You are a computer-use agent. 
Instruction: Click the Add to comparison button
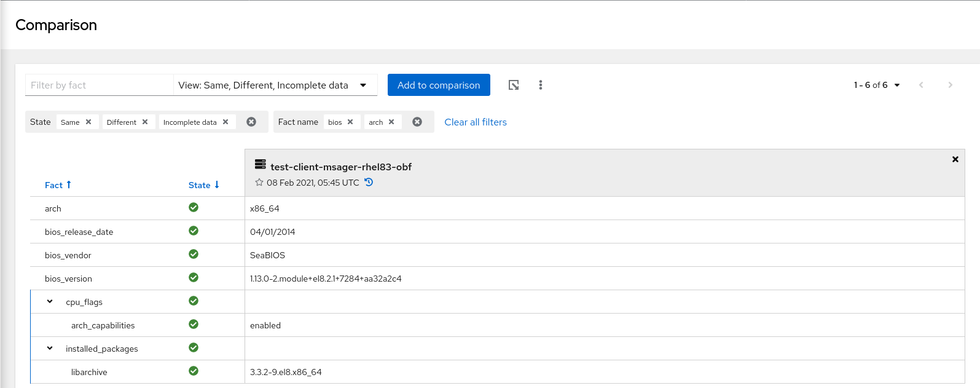point(439,85)
